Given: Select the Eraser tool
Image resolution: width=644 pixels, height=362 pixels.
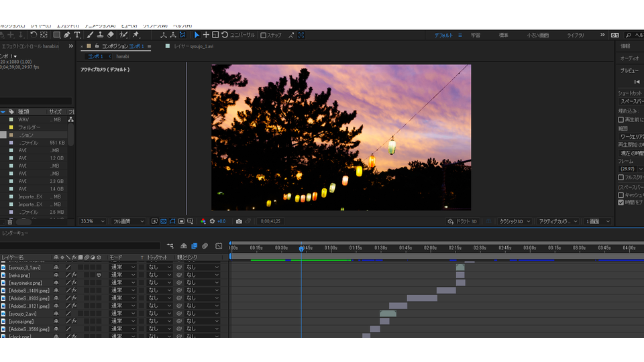Looking at the screenshot, I should [111, 35].
